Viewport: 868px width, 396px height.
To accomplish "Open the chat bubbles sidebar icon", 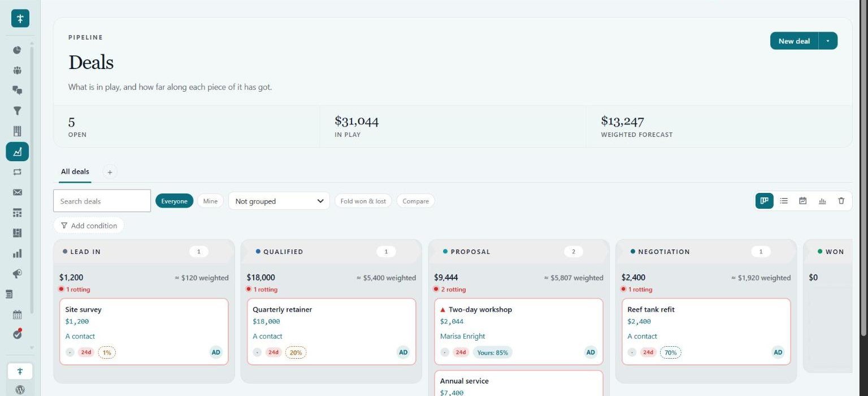I will 17,91.
